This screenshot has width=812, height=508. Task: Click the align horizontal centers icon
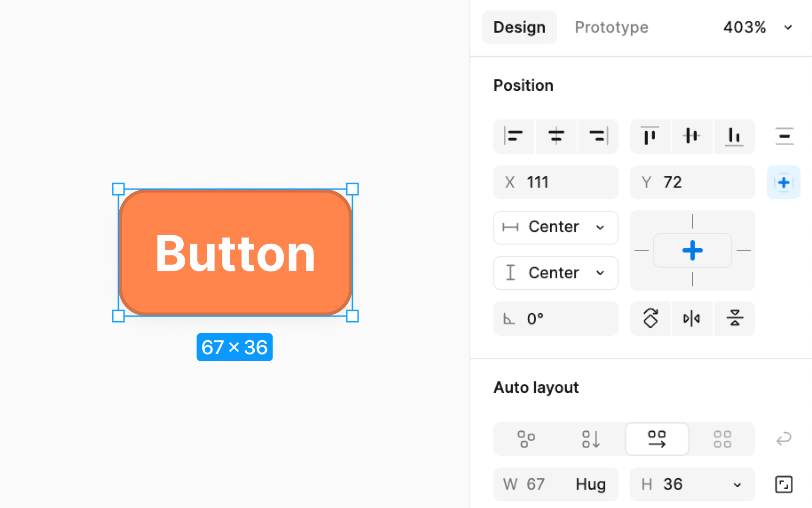556,136
